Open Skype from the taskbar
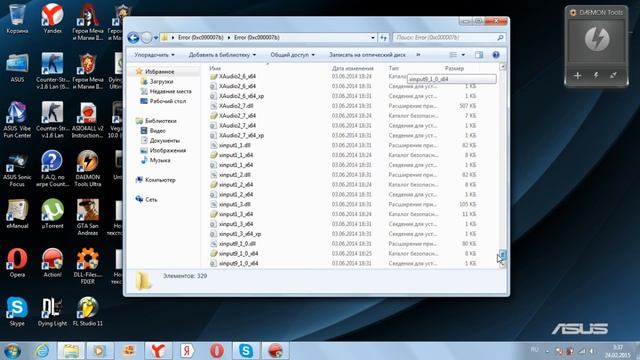This screenshot has width=640, height=360. pos(246,351)
